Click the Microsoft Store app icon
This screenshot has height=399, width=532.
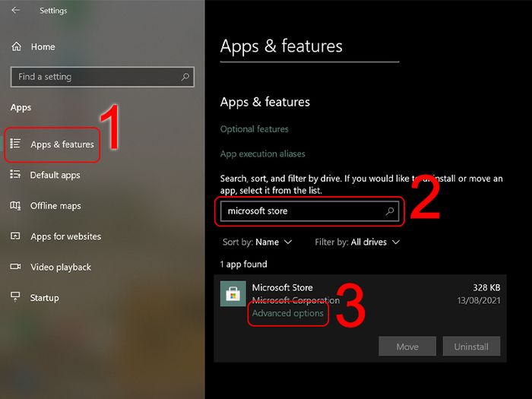pos(233,293)
